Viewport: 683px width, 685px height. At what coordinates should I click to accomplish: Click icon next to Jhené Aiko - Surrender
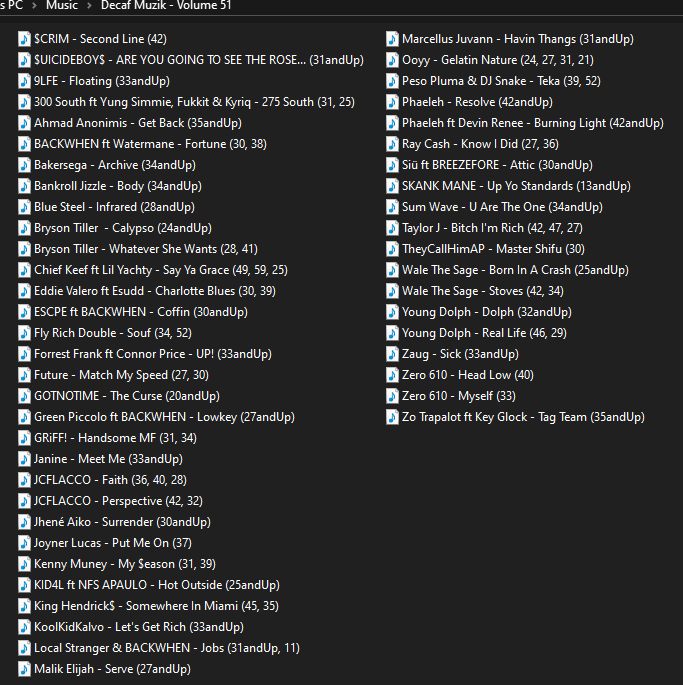click(x=24, y=522)
